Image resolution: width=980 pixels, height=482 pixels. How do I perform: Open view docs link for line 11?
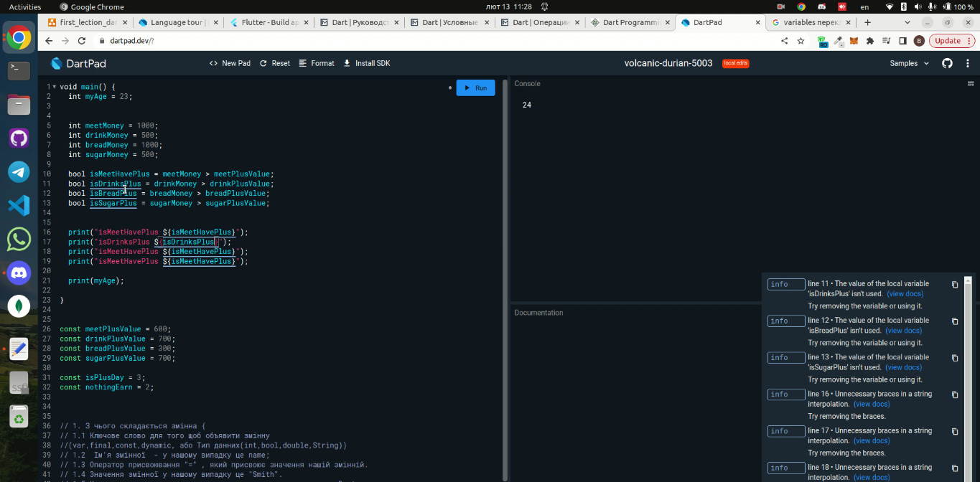(x=905, y=294)
